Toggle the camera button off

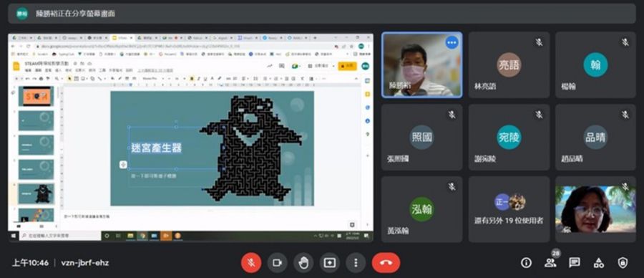[277, 262]
